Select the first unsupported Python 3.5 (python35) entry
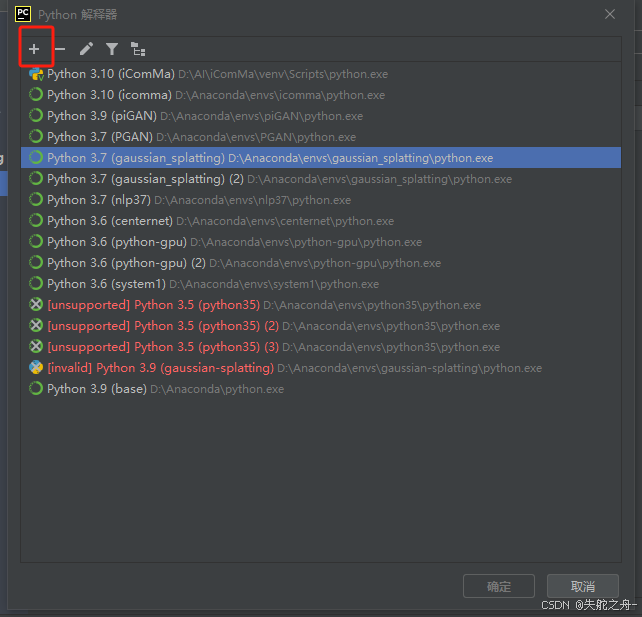 pyautogui.click(x=321, y=305)
